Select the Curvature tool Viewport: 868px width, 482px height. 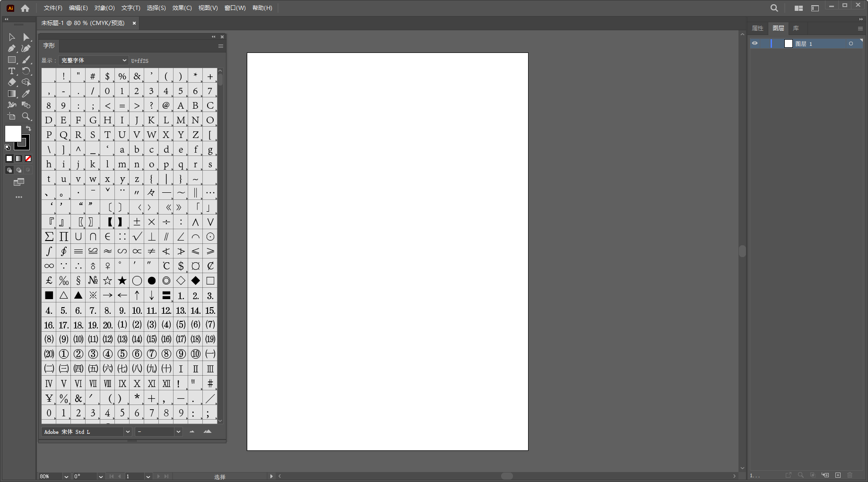click(26, 49)
